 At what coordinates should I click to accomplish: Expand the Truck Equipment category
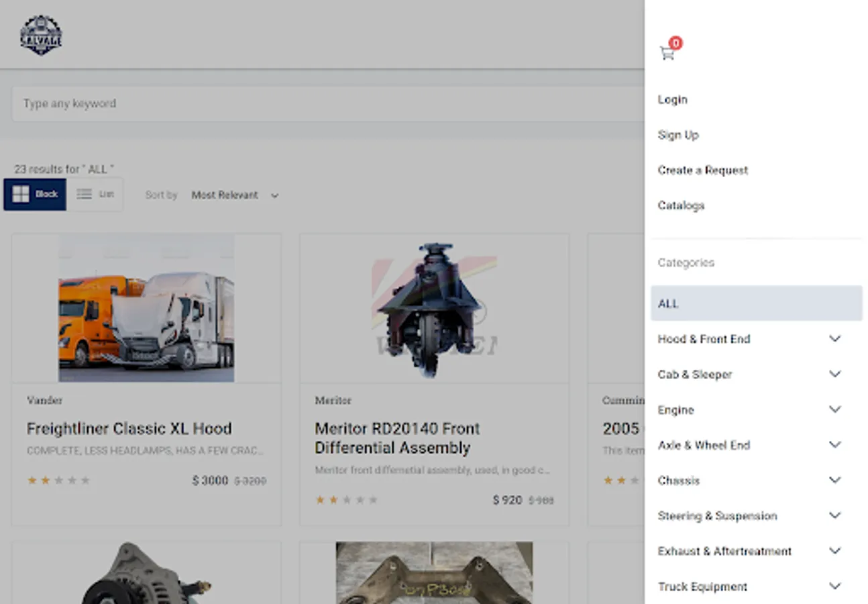click(x=834, y=587)
